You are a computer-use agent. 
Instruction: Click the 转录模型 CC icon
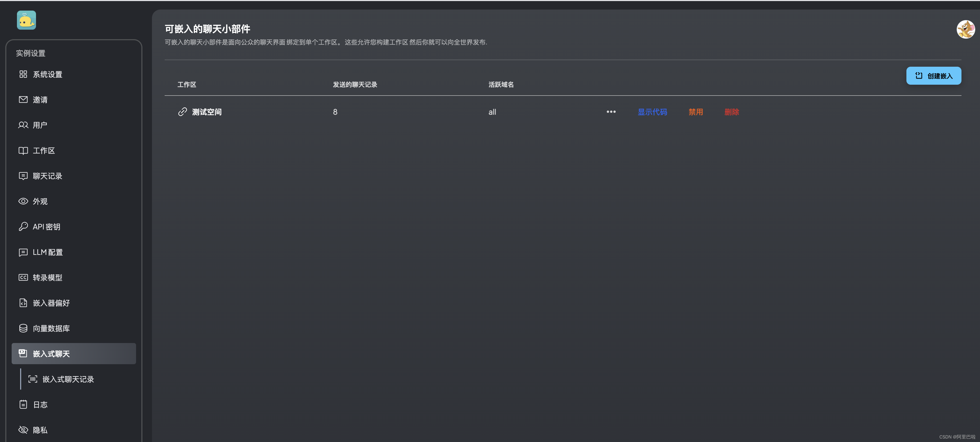pyautogui.click(x=23, y=277)
